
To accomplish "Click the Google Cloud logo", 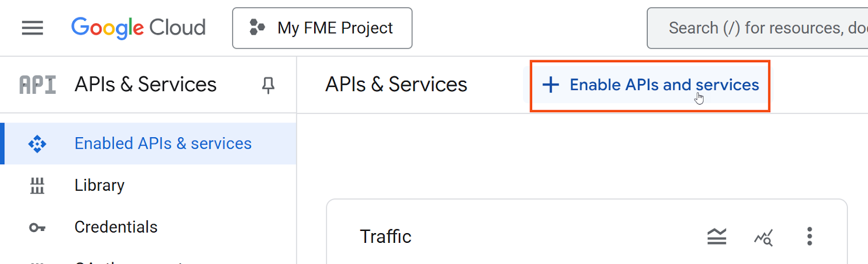I will pyautogui.click(x=138, y=28).
